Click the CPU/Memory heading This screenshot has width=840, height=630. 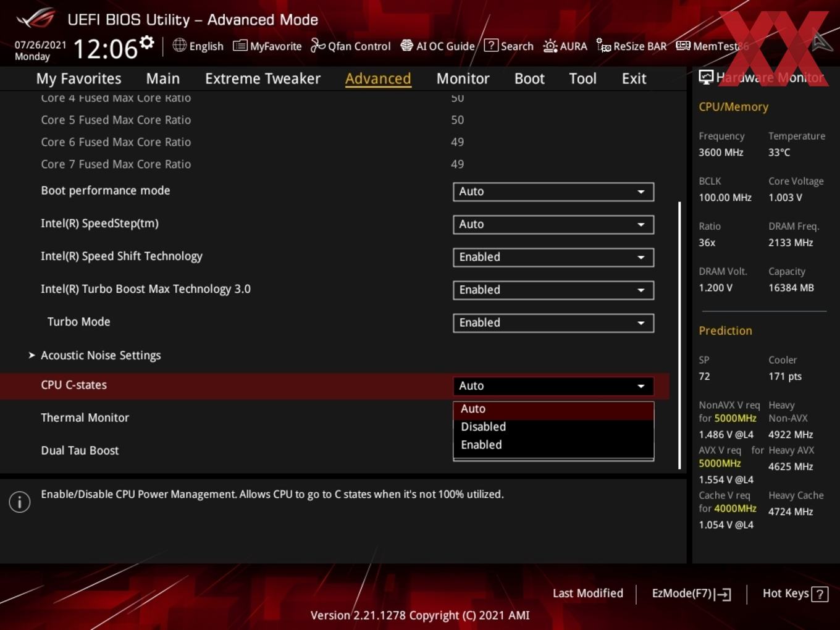(733, 107)
